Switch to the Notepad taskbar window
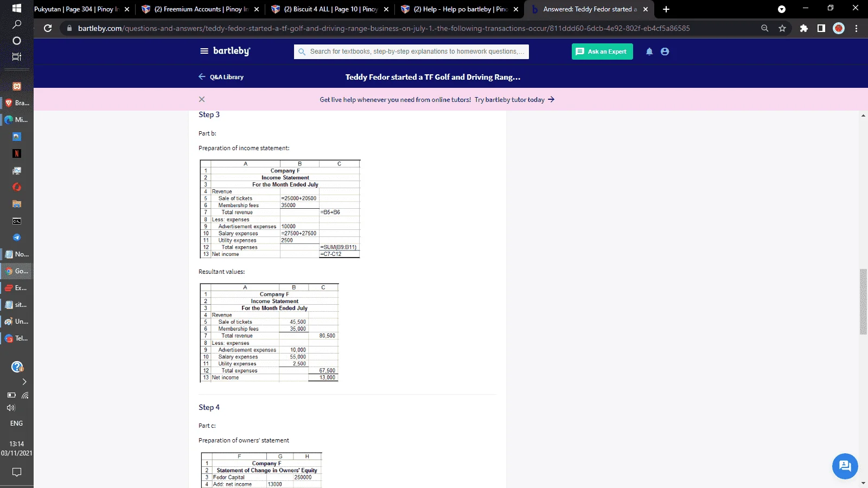Image resolution: width=868 pixels, height=488 pixels. [x=17, y=254]
